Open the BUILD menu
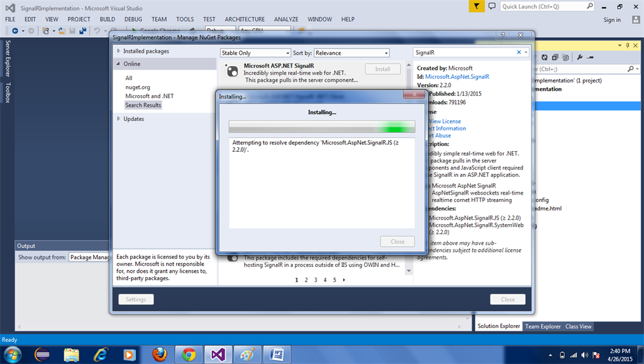Viewport: 644px width, 364px height. click(x=107, y=19)
